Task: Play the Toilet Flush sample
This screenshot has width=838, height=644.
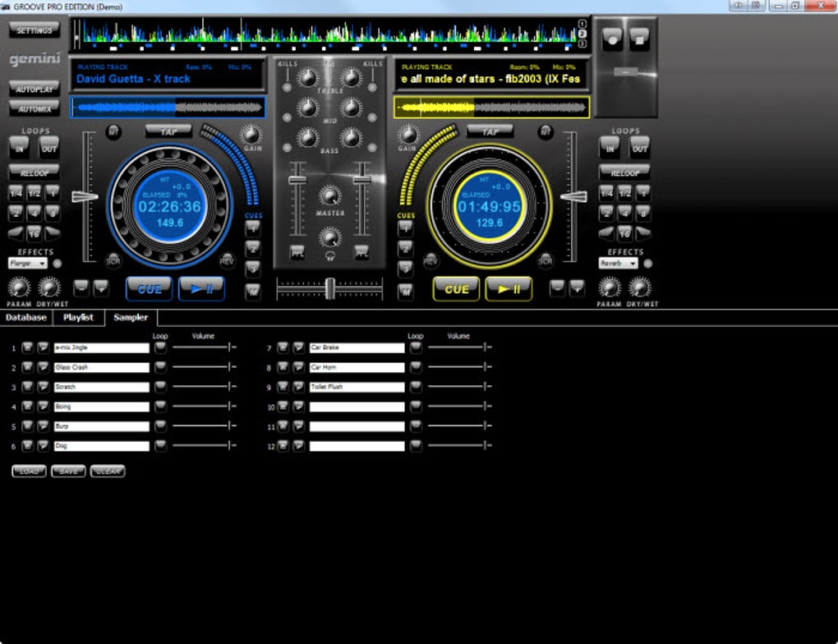Action: coord(299,387)
